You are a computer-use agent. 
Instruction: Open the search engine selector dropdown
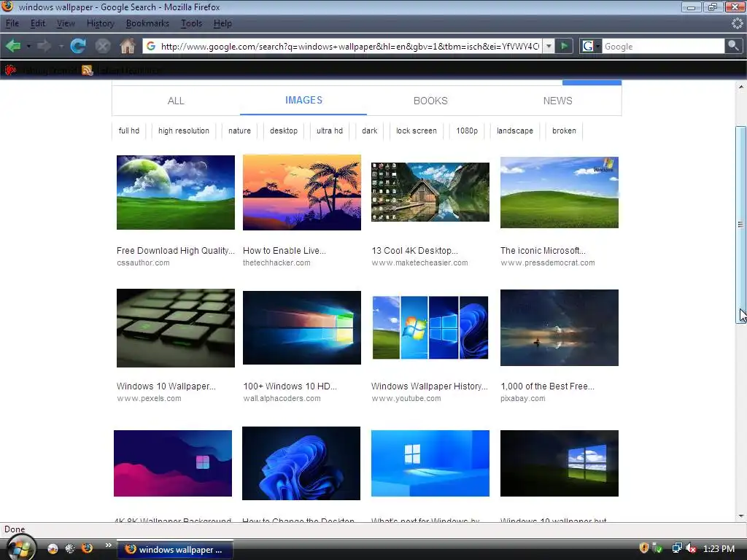(591, 46)
